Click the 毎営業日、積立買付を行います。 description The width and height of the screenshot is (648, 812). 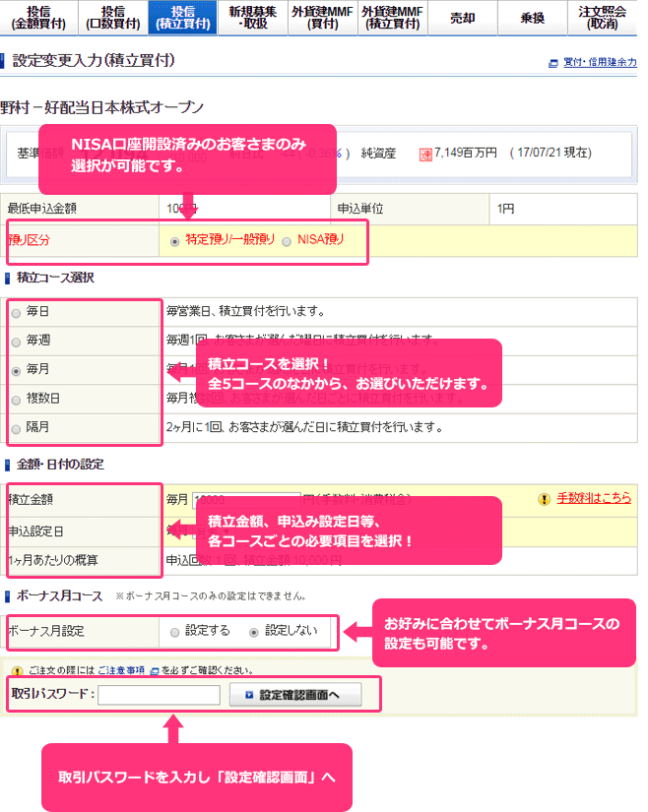pos(245,311)
